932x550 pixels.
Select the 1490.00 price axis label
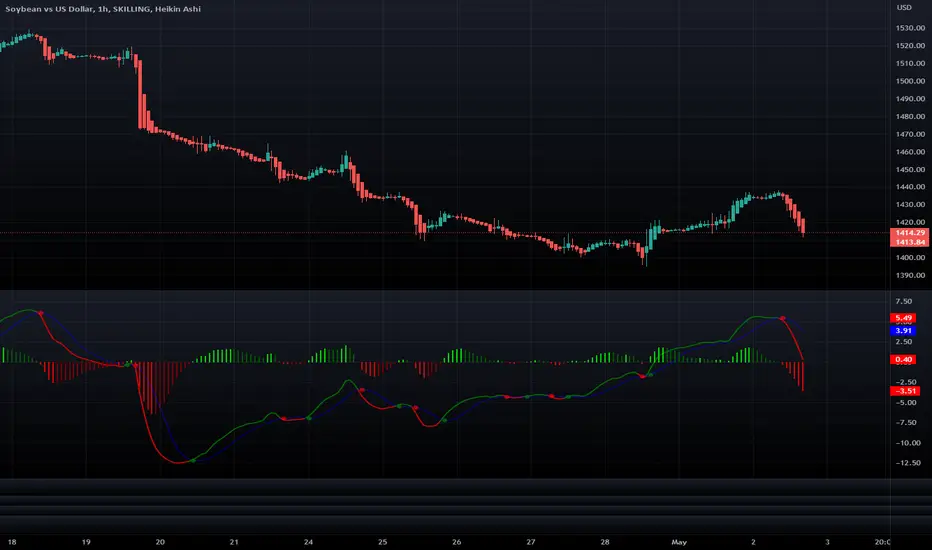(910, 99)
